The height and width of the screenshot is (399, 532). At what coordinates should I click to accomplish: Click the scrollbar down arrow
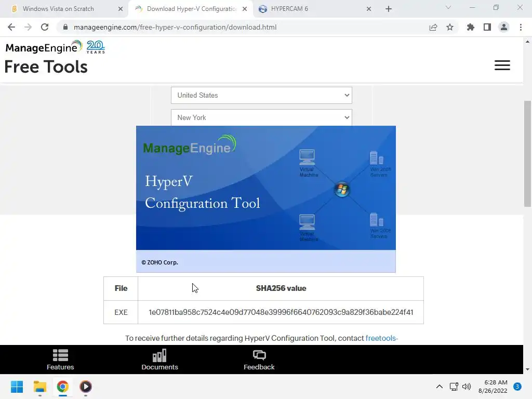coord(527,369)
